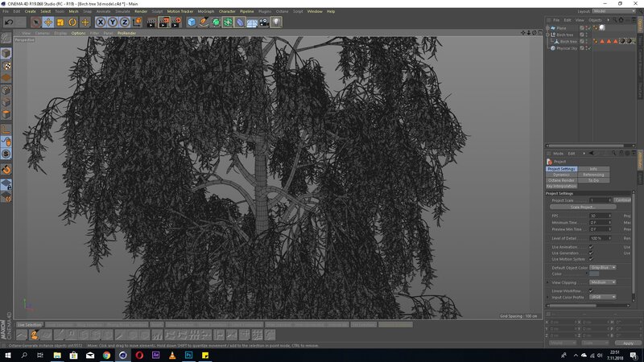Toggle the Use Generators checkbox
The width and height of the screenshot is (644, 362).
pos(591,253)
